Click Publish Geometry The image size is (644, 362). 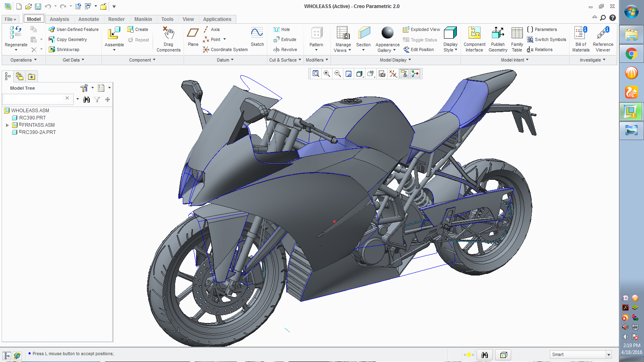coord(498,33)
